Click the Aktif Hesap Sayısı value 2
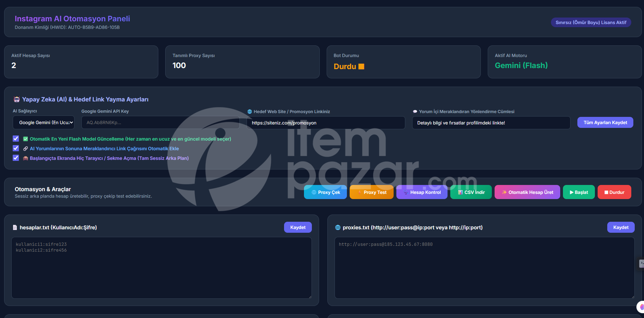The width and height of the screenshot is (644, 318). click(x=14, y=65)
